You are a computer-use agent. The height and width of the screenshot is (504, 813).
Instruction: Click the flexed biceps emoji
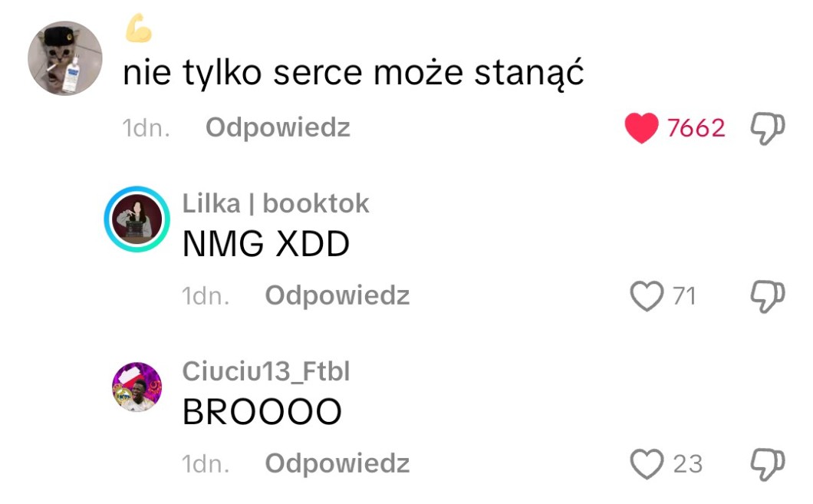[138, 28]
